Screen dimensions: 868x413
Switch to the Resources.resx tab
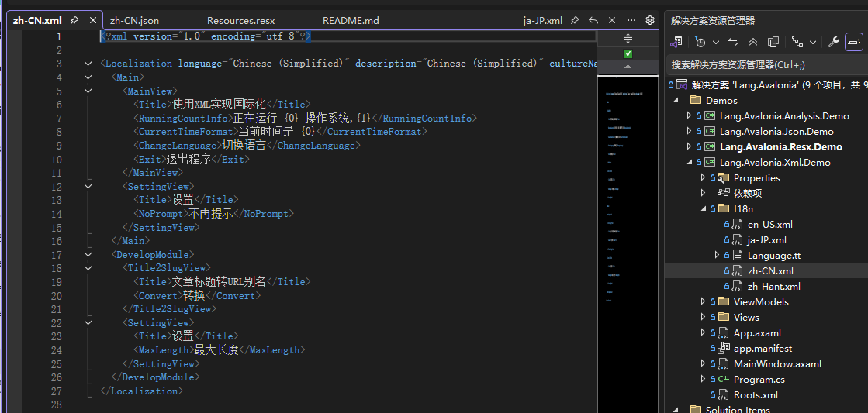(x=240, y=21)
